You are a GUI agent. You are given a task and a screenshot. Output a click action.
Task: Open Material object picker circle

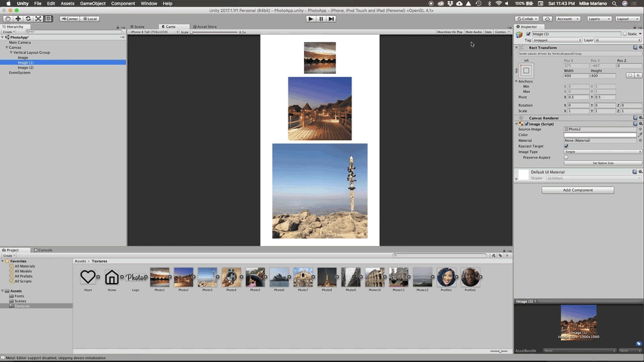pos(640,140)
